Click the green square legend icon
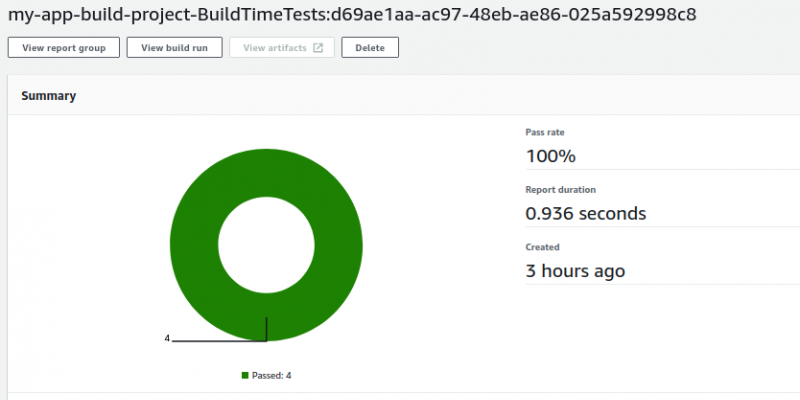The image size is (800, 400). pyautogui.click(x=244, y=376)
